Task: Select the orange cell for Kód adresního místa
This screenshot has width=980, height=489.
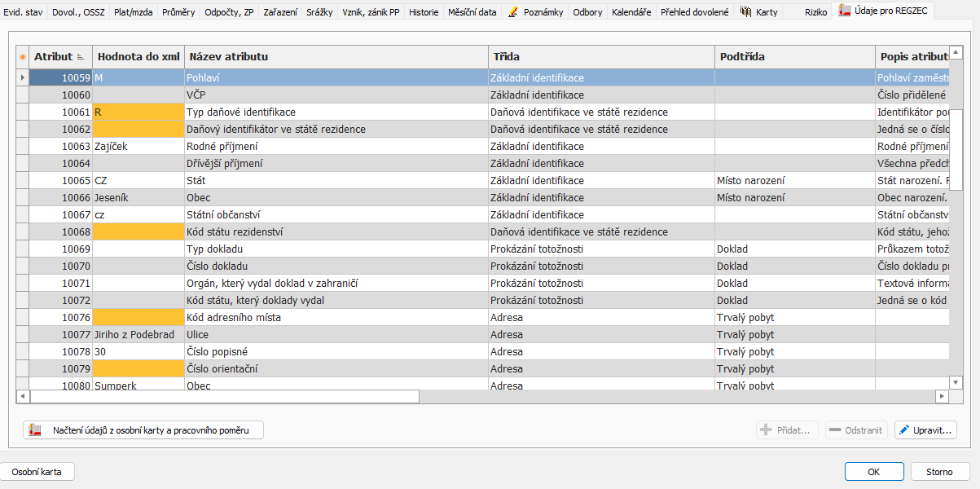Action: (138, 318)
